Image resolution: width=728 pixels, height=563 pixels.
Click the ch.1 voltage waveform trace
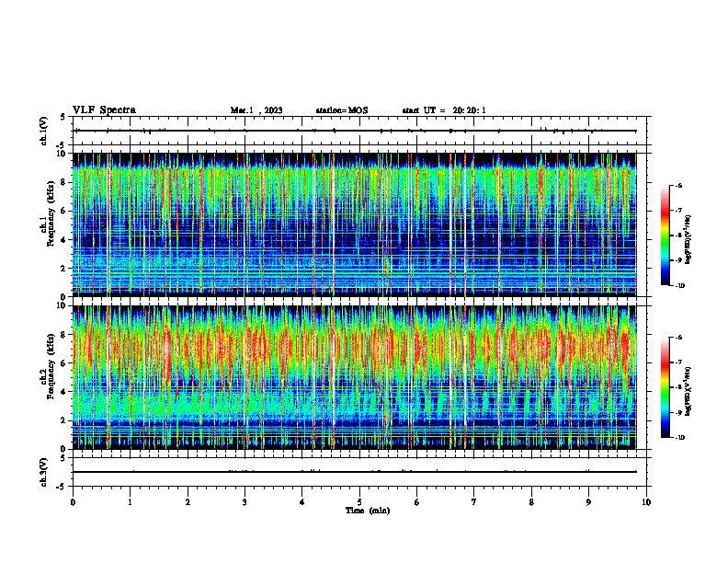click(354, 131)
